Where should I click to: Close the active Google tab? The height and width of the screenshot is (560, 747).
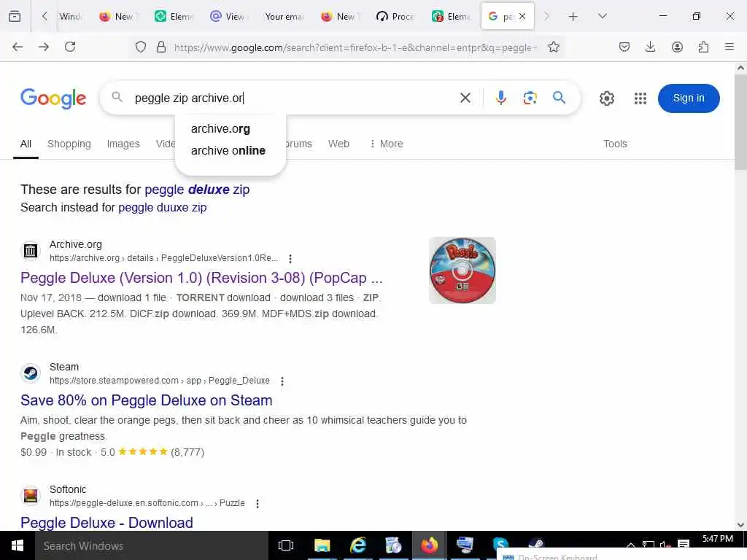(x=522, y=16)
